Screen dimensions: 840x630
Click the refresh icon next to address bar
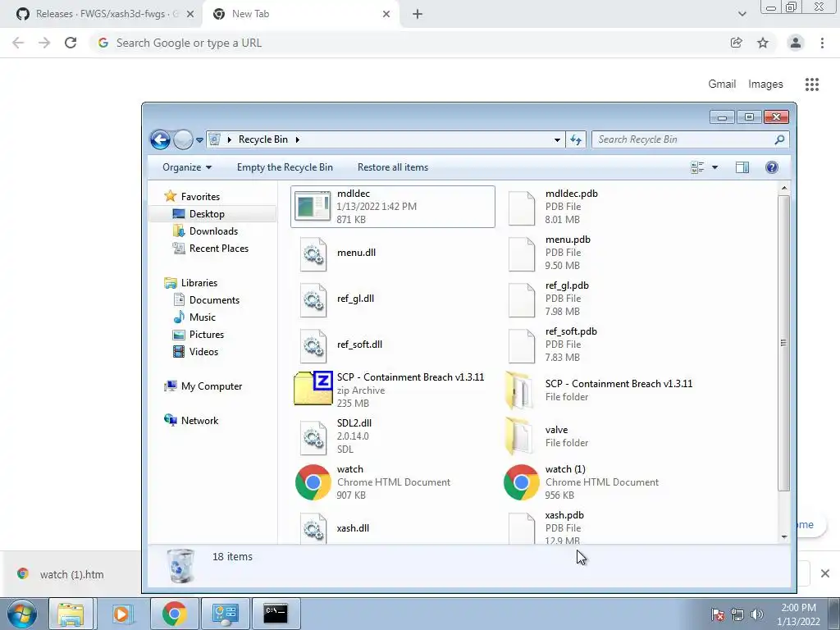pyautogui.click(x=576, y=139)
